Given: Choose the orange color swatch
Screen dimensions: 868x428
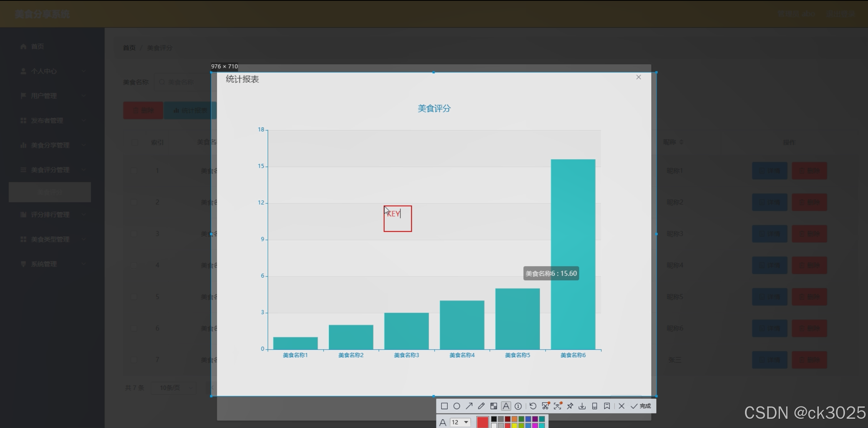Looking at the screenshot, I should point(514,419).
